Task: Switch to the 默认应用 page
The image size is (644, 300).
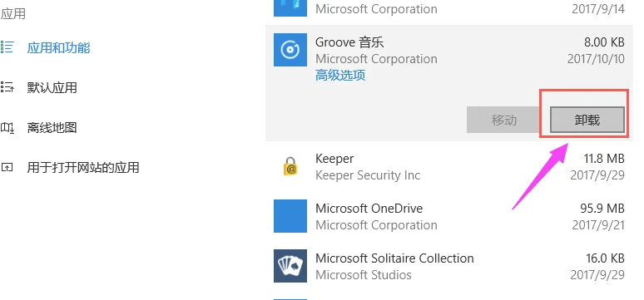Action: [x=52, y=87]
